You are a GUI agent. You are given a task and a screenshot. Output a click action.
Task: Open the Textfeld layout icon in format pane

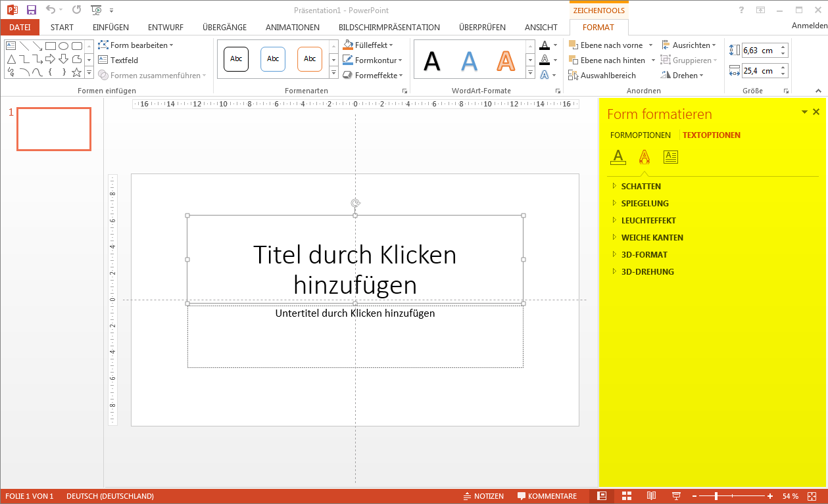click(670, 156)
